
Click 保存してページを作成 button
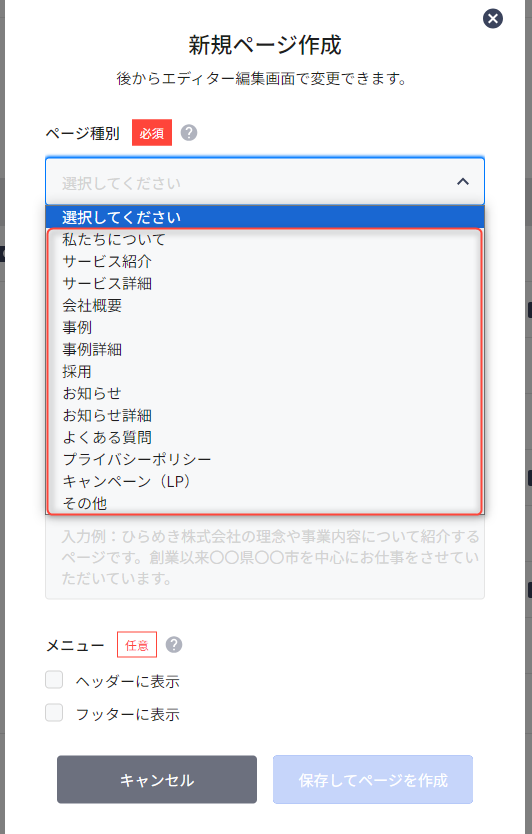pos(373,779)
